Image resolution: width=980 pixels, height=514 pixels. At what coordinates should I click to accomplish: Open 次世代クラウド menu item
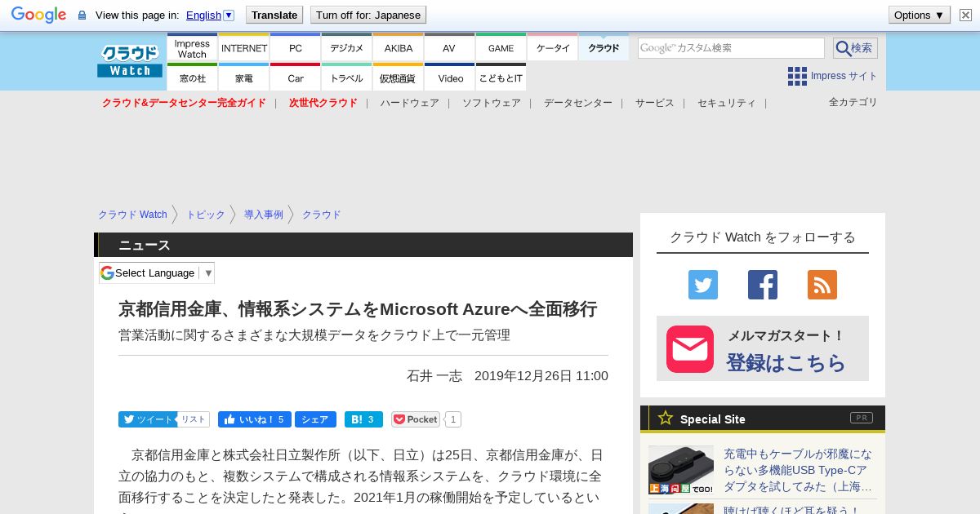pos(323,103)
